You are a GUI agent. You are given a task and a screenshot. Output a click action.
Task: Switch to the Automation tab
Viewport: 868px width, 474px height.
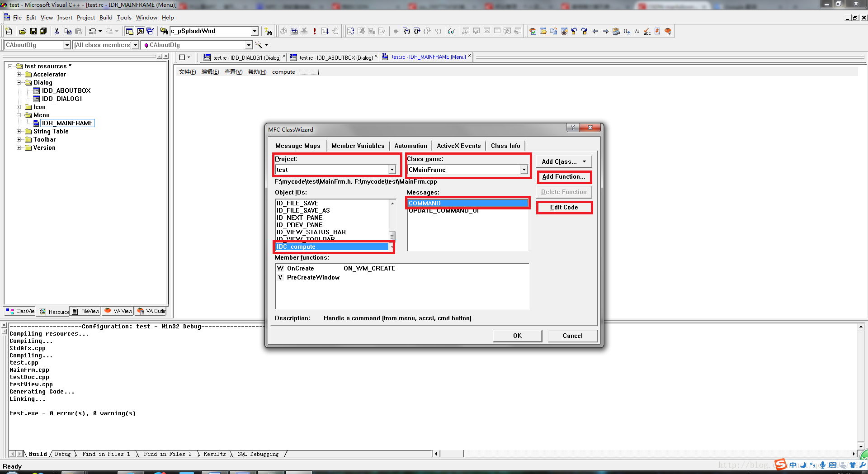coord(410,146)
